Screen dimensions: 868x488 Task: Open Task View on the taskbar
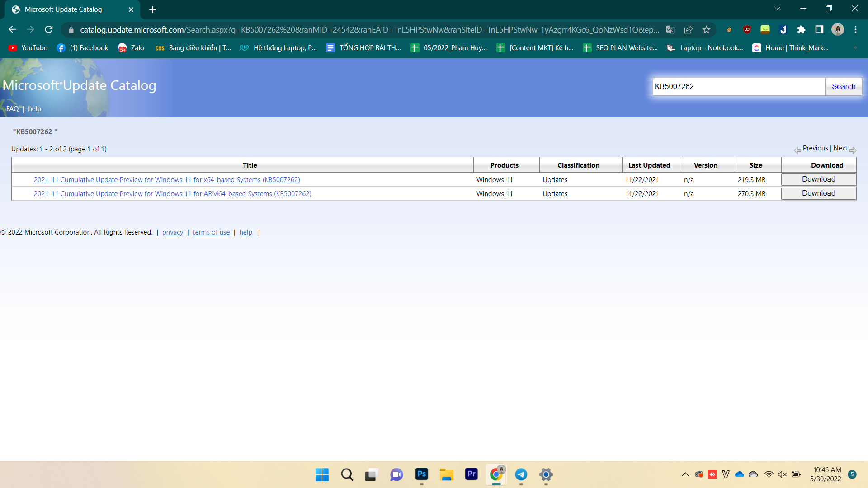[x=372, y=474]
